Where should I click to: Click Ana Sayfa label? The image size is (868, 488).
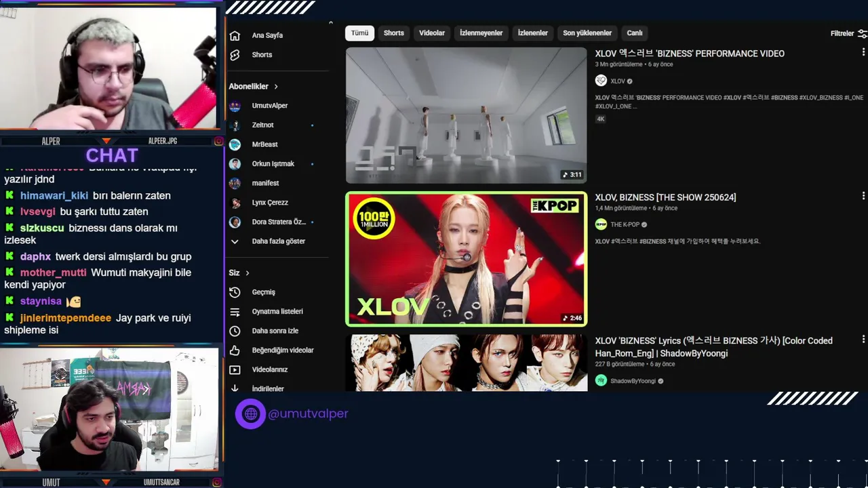(x=267, y=35)
